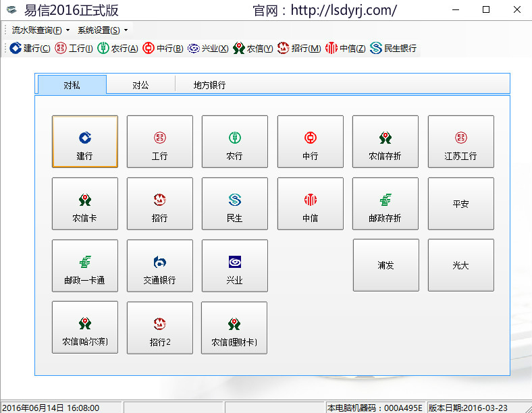
Task: Open the 邮政一卡通 button
Action: coord(85,266)
